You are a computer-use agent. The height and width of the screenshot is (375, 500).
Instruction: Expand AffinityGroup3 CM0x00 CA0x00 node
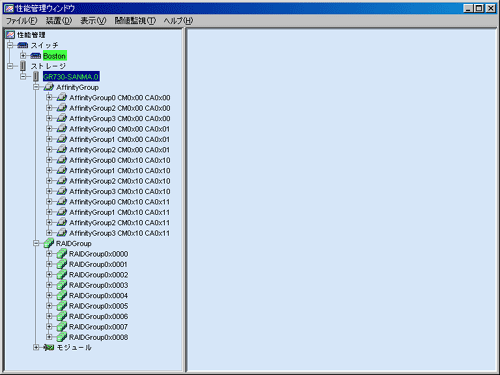tap(49, 118)
